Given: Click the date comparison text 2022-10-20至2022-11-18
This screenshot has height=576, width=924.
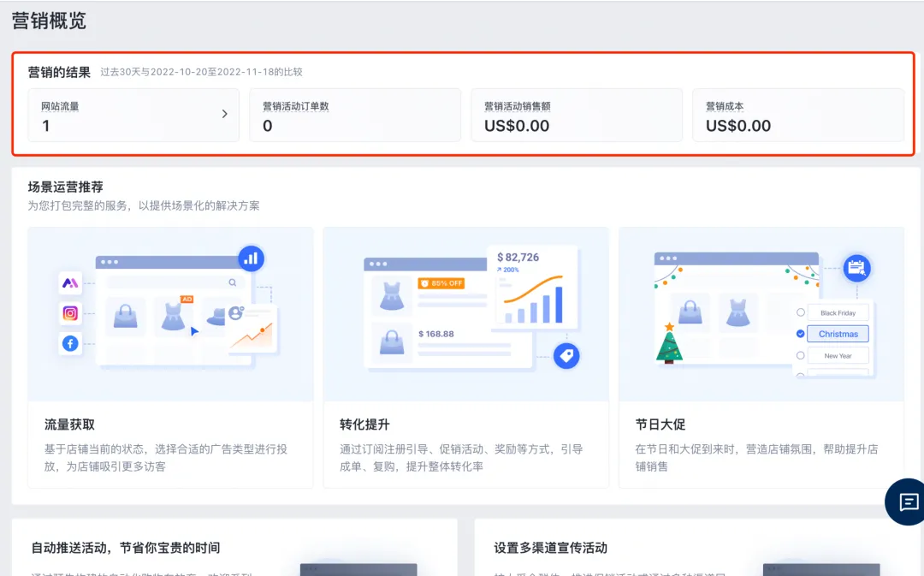Looking at the screenshot, I should pyautogui.click(x=213, y=72).
